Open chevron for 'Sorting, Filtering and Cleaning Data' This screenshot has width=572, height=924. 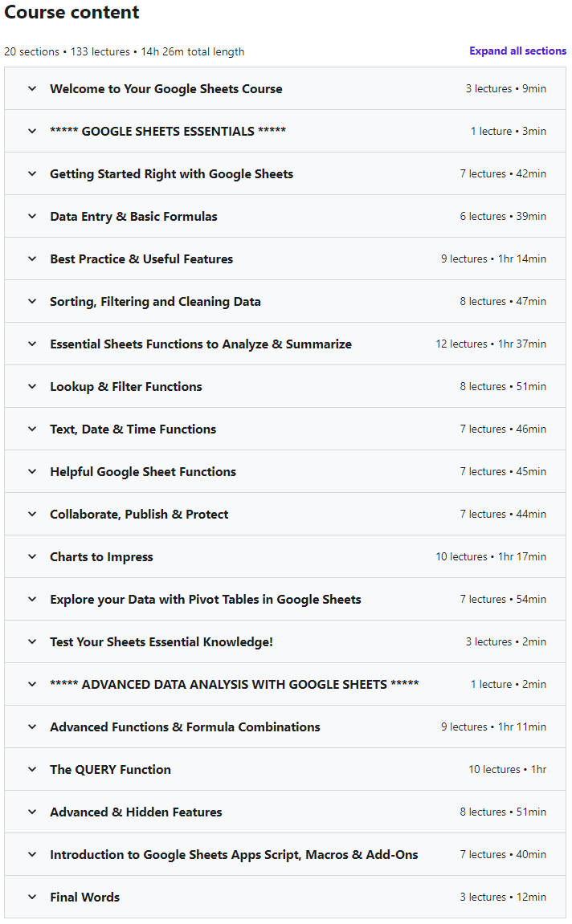pyautogui.click(x=32, y=301)
